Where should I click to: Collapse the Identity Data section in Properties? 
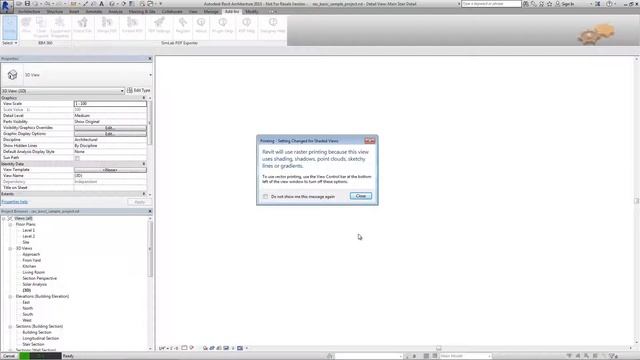pos(144,164)
